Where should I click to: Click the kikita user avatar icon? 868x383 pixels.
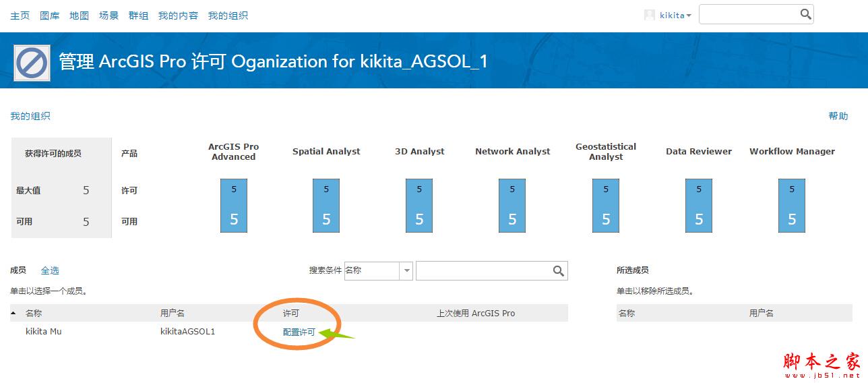click(650, 15)
